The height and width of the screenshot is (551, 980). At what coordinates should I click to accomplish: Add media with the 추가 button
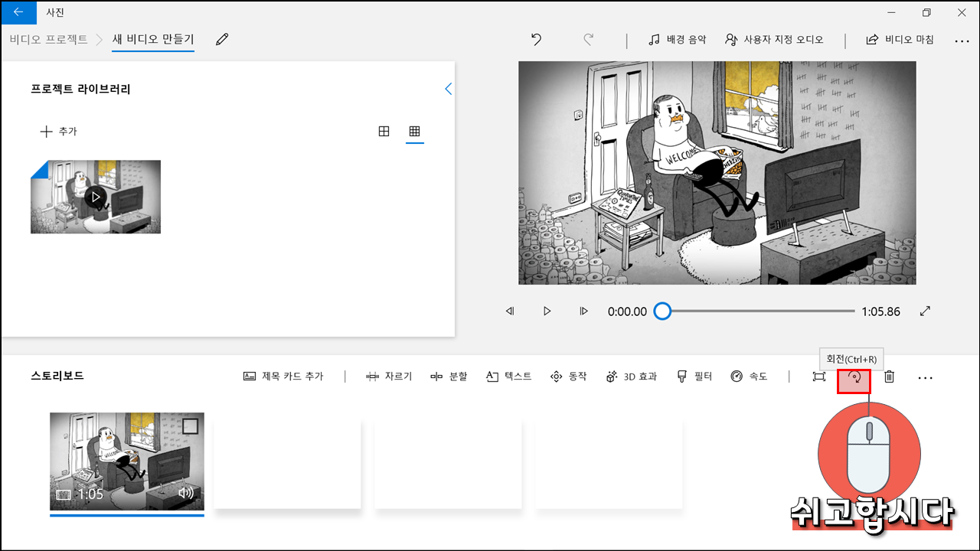(x=58, y=132)
